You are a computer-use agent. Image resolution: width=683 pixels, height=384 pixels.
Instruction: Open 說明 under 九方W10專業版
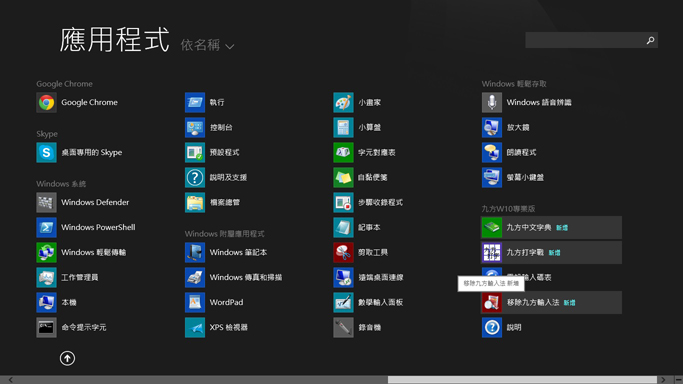coord(502,327)
